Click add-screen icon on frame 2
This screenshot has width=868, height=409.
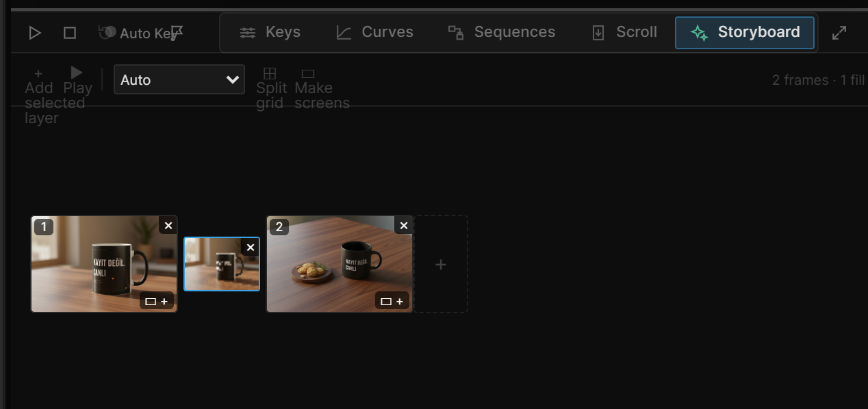(392, 301)
